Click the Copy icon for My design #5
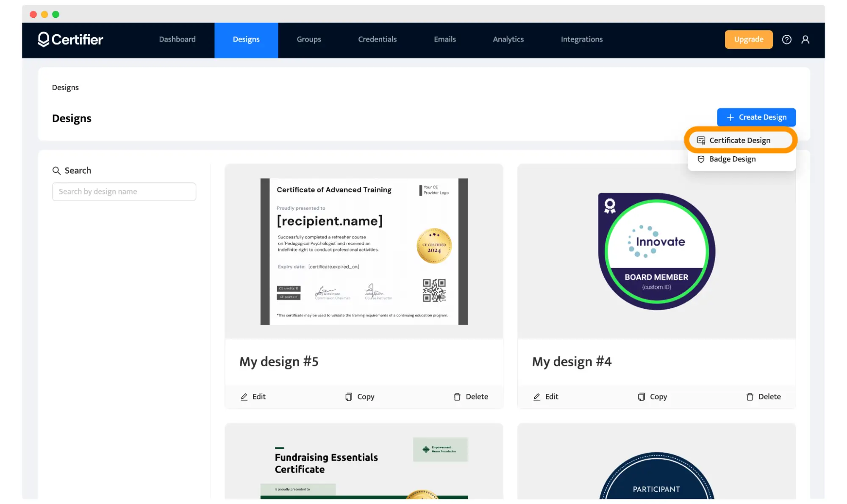The height and width of the screenshot is (504, 847). pyautogui.click(x=349, y=397)
